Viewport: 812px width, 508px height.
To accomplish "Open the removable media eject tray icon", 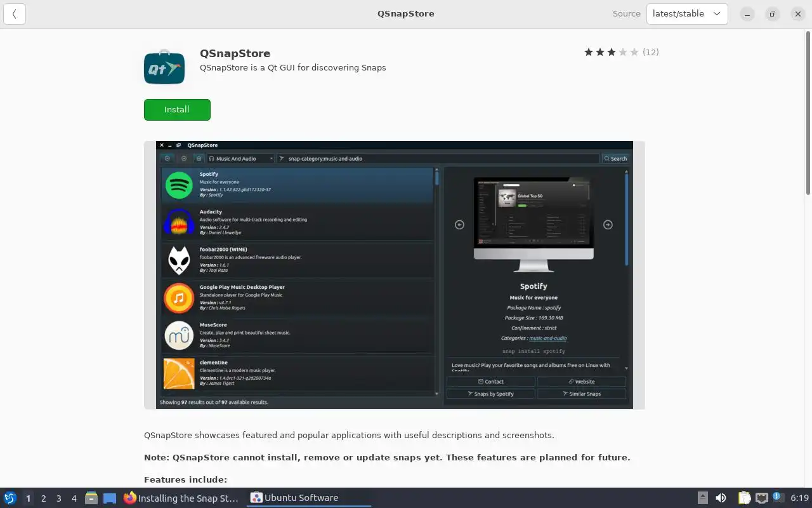I will tap(703, 498).
